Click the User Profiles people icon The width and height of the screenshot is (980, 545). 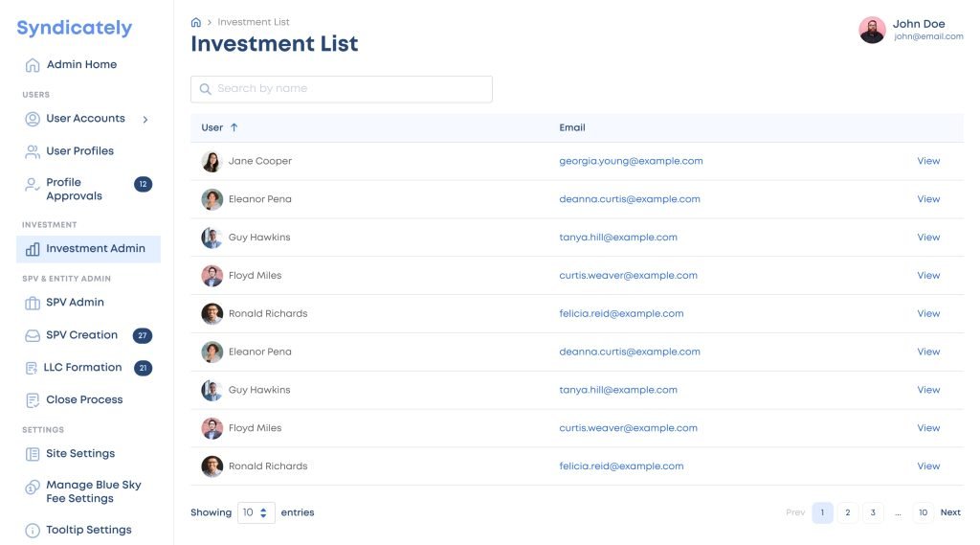point(33,151)
